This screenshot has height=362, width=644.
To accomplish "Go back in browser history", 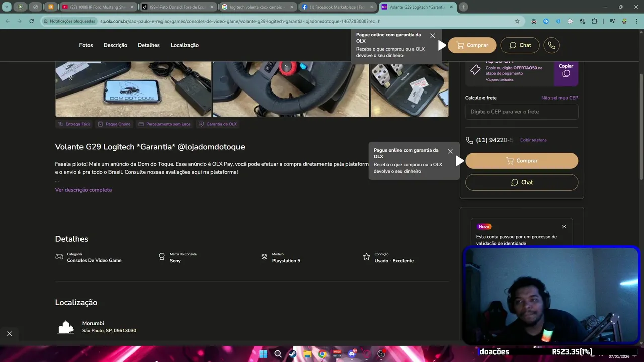I will 7,21.
